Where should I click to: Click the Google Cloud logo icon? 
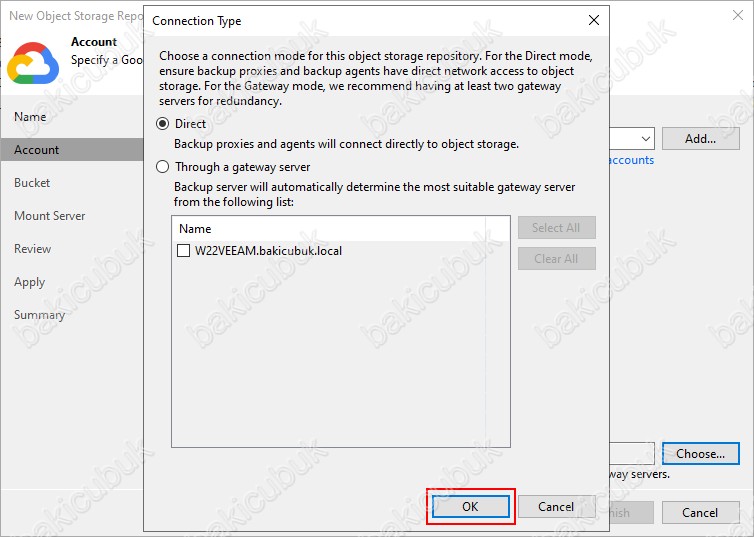point(33,62)
